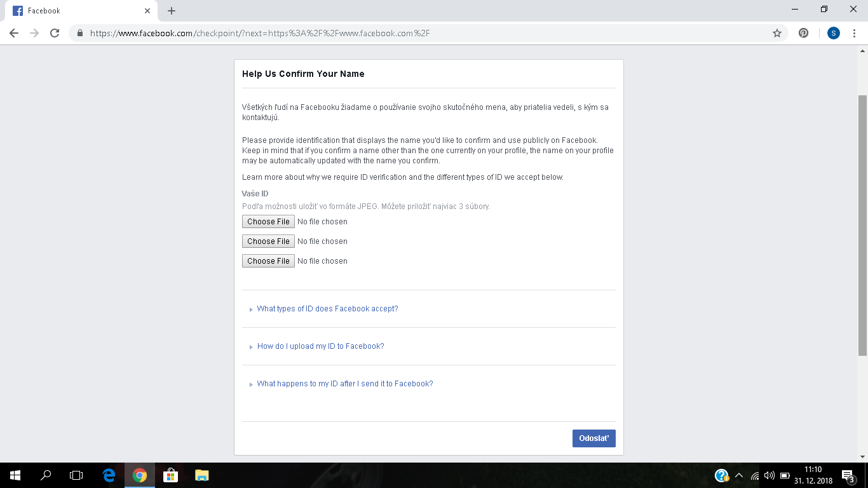
Task: View site security padlock info
Action: (80, 33)
